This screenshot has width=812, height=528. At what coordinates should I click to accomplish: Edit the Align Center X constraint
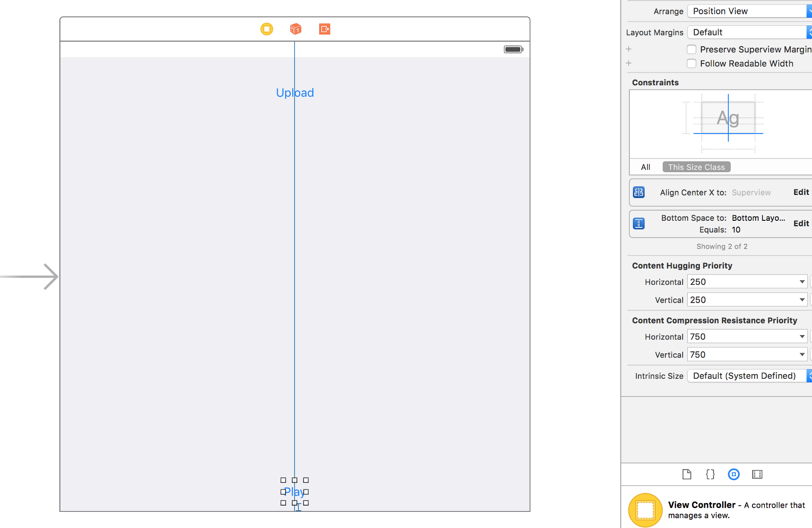pyautogui.click(x=801, y=192)
